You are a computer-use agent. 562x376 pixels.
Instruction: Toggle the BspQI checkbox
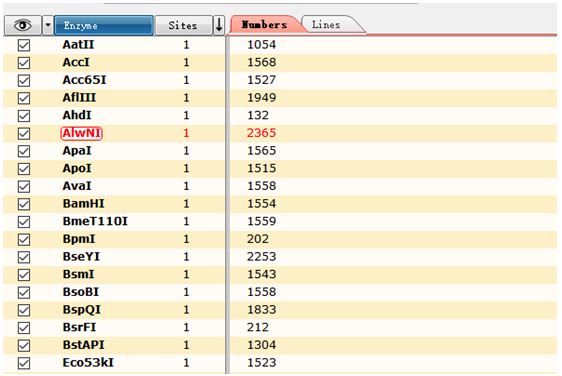coord(24,310)
